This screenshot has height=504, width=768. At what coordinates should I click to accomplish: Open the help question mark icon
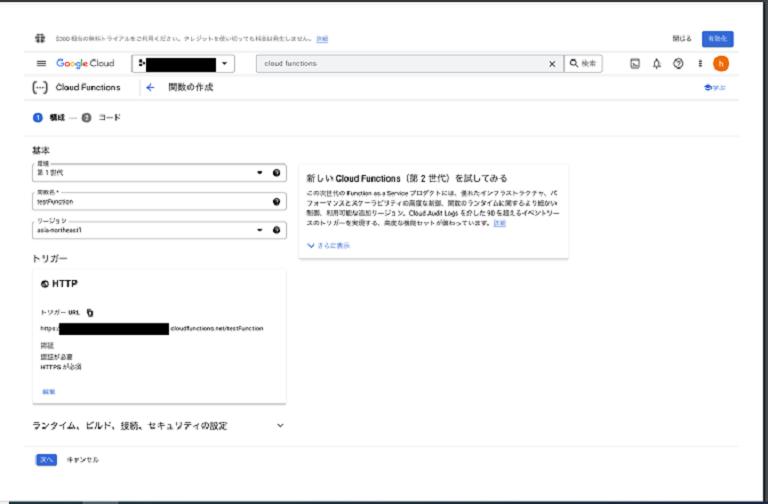coord(678,64)
